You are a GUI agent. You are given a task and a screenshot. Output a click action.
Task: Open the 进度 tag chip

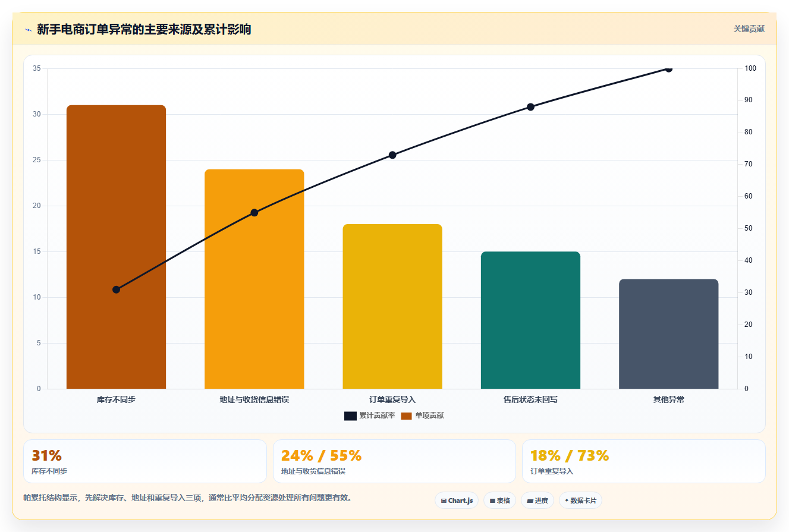(x=537, y=500)
